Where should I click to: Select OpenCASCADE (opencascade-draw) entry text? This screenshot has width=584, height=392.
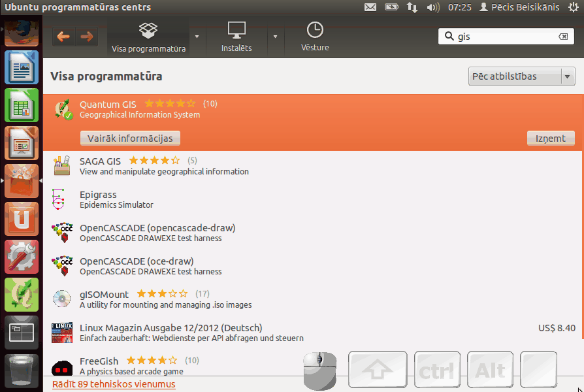(157, 233)
